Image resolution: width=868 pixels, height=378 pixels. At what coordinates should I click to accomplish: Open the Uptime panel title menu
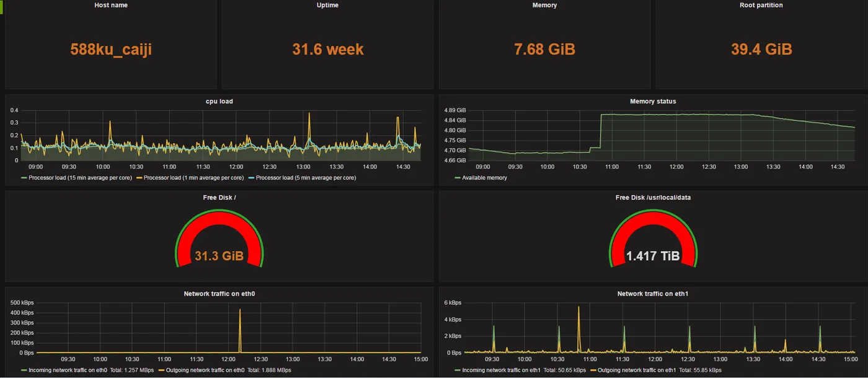point(327,5)
